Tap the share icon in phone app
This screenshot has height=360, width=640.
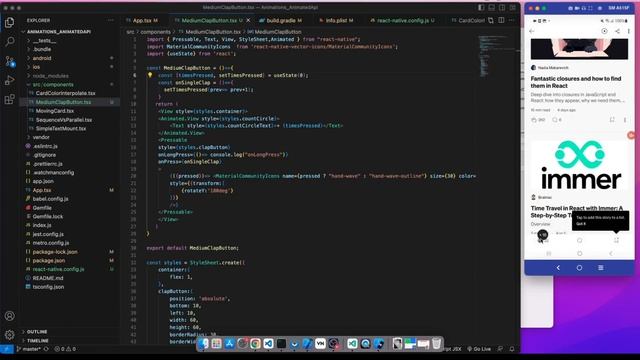(x=617, y=31)
